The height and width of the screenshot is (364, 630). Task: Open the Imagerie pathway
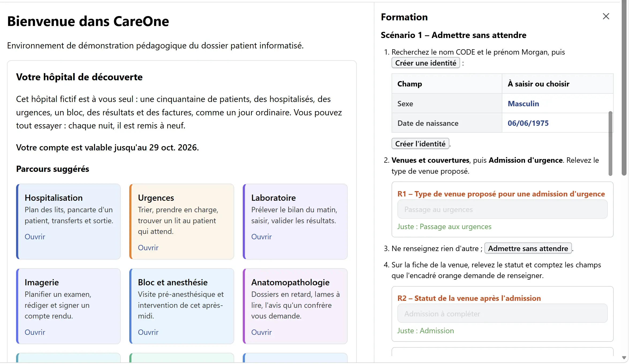click(35, 332)
